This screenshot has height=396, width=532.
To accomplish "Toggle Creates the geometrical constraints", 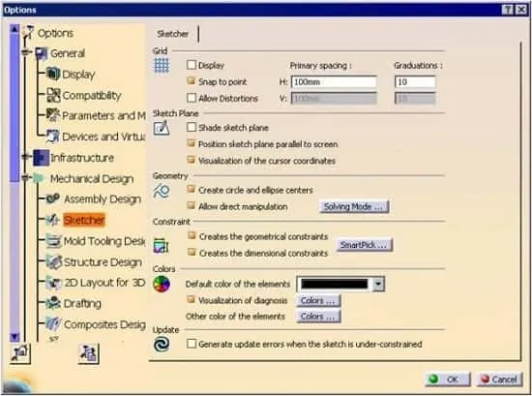I will coord(192,236).
